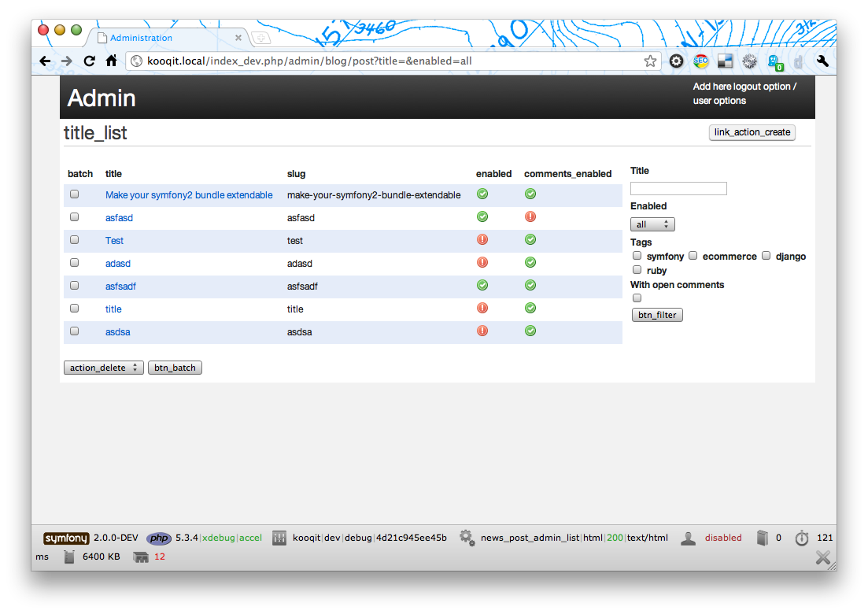Go to browser home page icon
Screen dimensions: 868x614
(112, 61)
